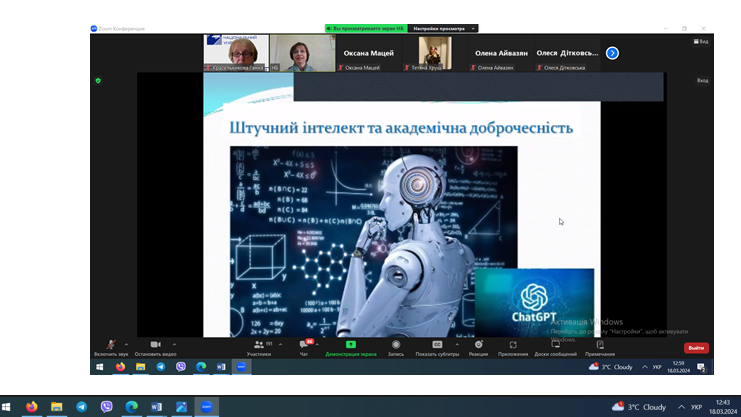The image size is (741, 417).
Task: Select Оксана Мацей participant tile
Action: (x=368, y=53)
